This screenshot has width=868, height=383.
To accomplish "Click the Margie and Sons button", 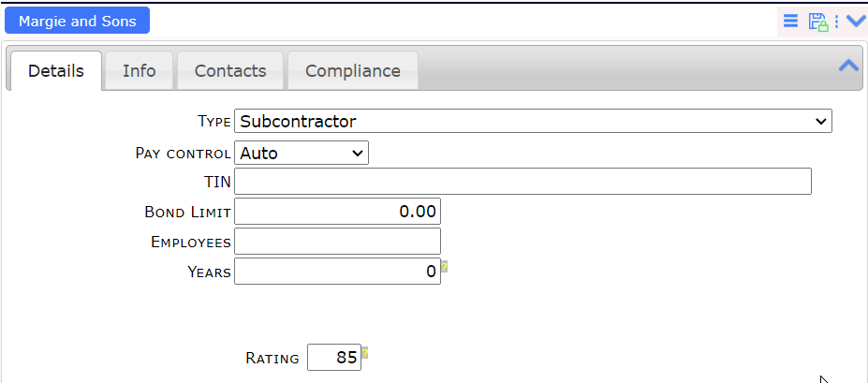I will click(77, 21).
